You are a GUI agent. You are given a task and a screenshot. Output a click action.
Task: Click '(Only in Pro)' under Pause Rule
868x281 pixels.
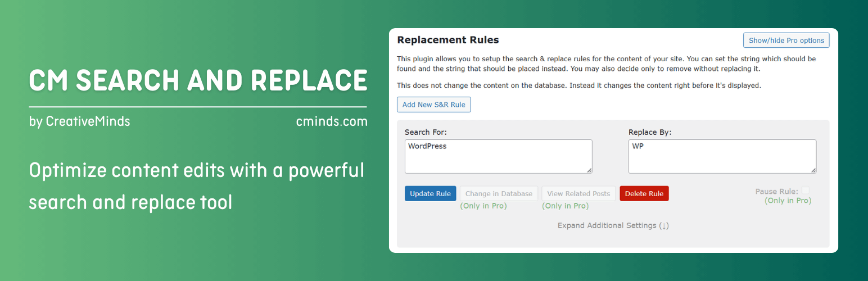click(x=788, y=200)
